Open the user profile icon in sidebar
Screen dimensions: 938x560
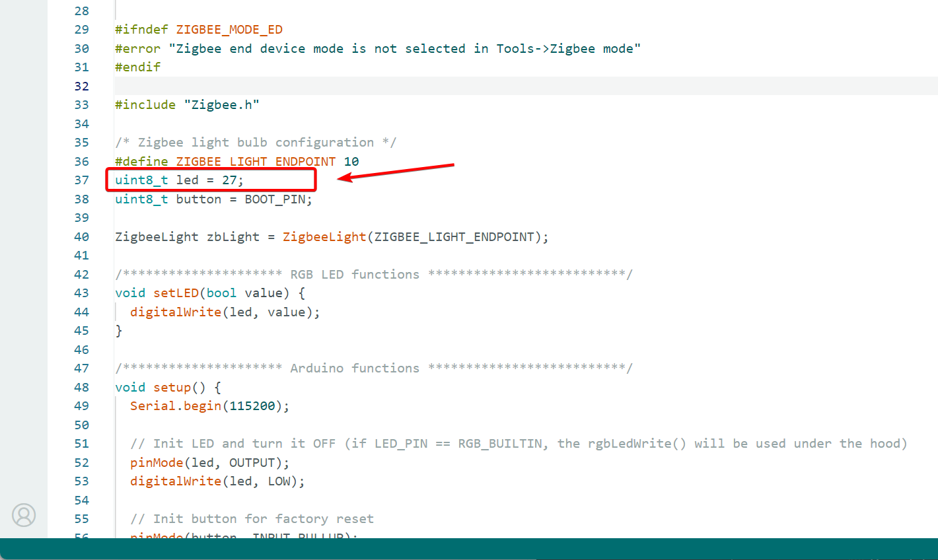click(x=24, y=515)
